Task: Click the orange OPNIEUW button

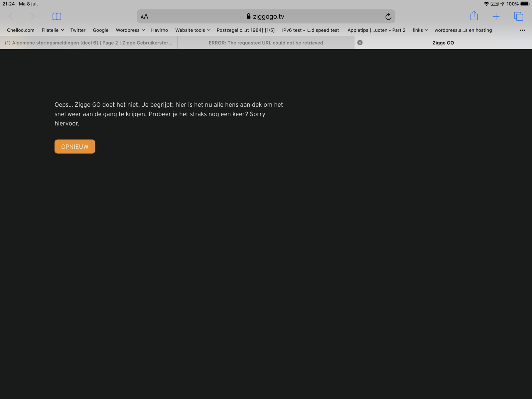Action: click(75, 147)
